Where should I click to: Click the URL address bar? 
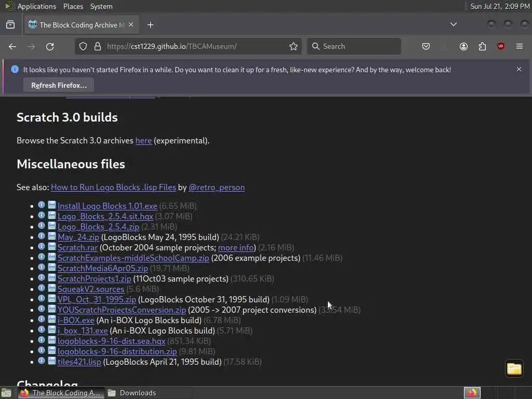[x=188, y=46]
